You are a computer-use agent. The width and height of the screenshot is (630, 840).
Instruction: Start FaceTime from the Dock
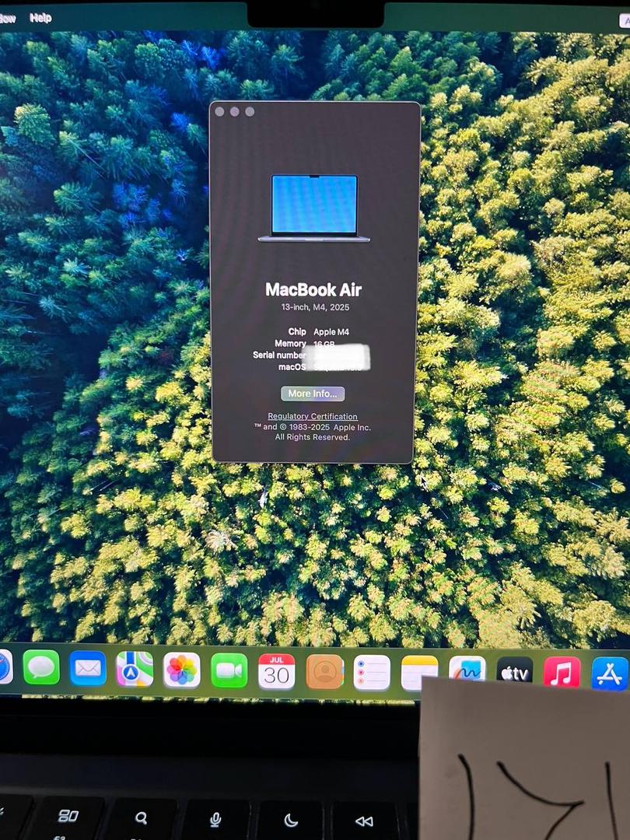point(229,670)
